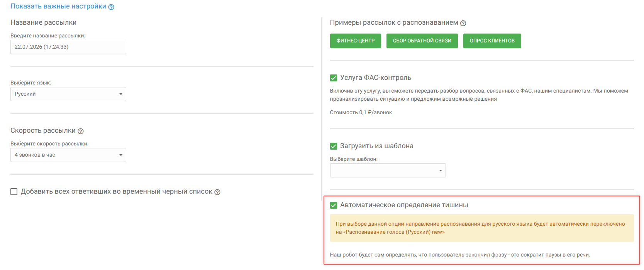This screenshot has height=270, width=644.
Task: Click the СБОР ОБРАТНОЙ СВЯЗИ button
Action: tap(422, 41)
